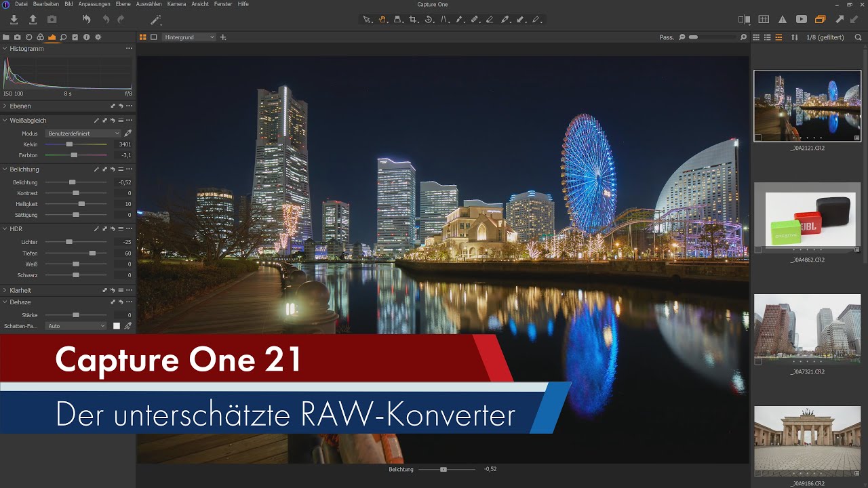Click the Auto adjust magic wand
Viewport: 868px width, 488px height.
[x=156, y=20]
